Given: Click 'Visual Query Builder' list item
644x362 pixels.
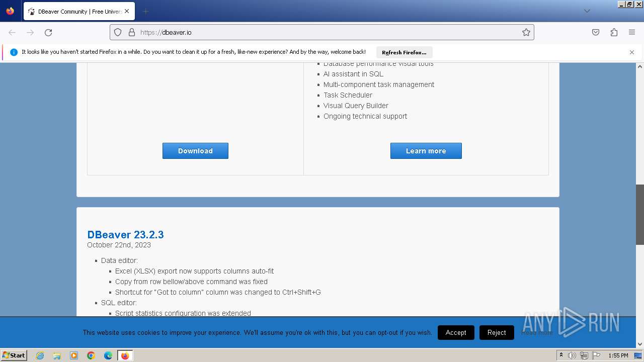Looking at the screenshot, I should pos(356,106).
